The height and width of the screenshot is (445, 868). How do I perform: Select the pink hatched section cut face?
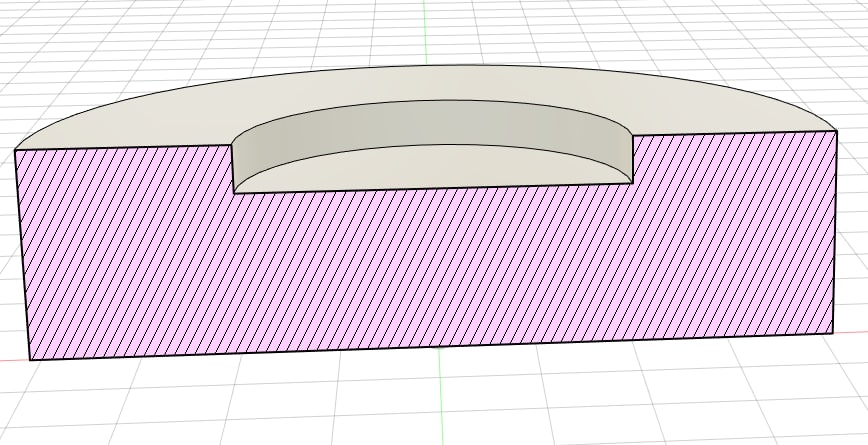(426, 266)
